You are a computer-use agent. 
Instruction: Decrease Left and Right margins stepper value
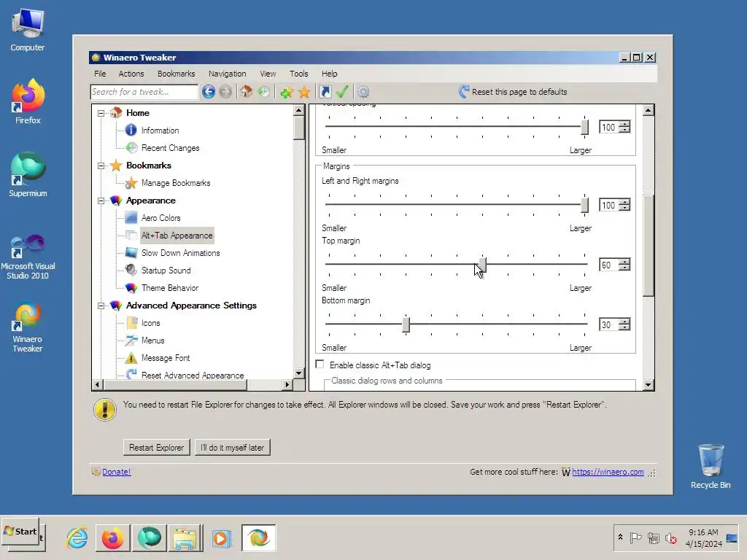tap(624, 209)
